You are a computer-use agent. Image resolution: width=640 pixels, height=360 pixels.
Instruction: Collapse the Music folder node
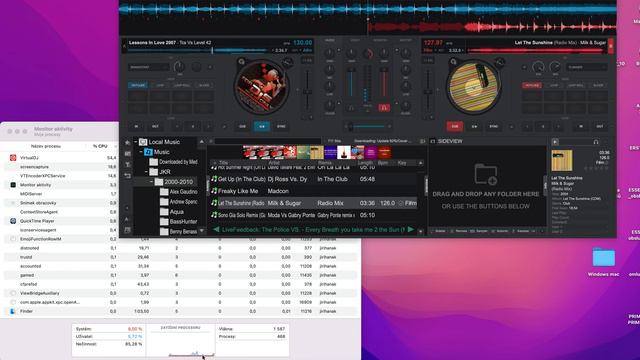[141, 152]
